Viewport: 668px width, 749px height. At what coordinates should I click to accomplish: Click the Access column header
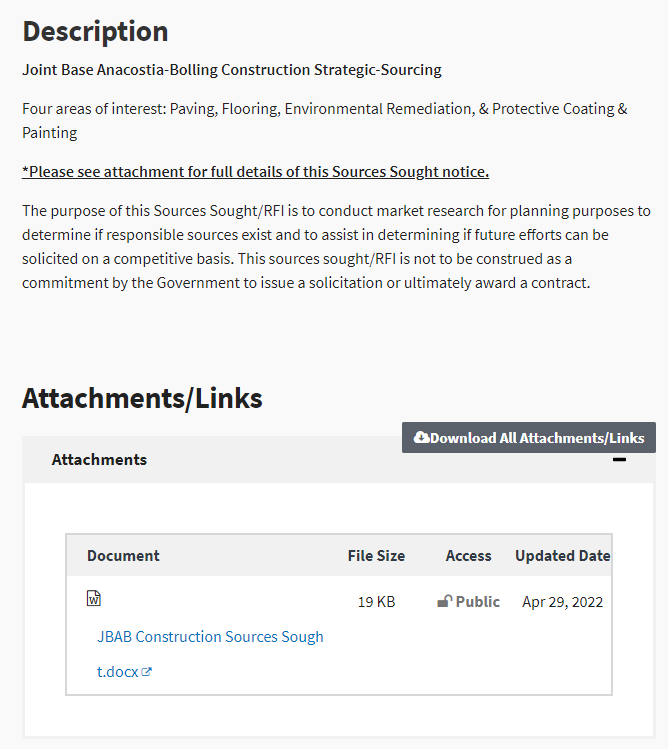click(468, 556)
